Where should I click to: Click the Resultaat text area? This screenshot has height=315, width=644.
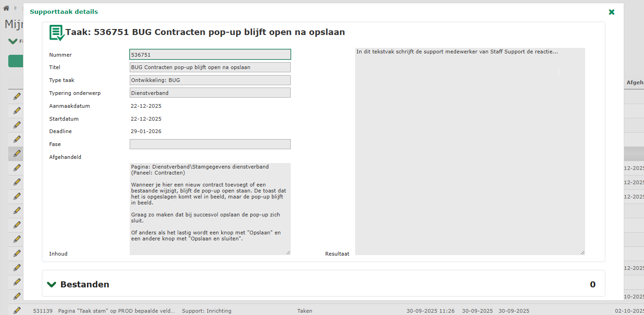[469, 151]
